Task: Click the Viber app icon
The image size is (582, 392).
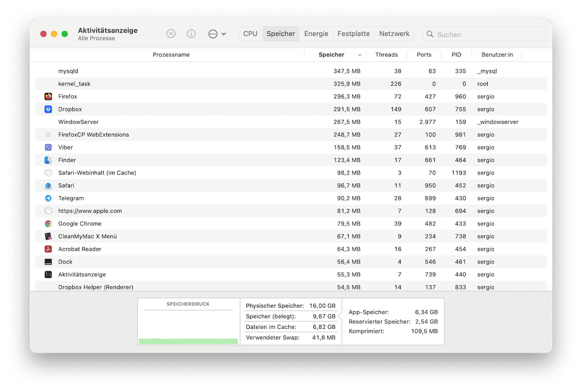Action: [48, 147]
